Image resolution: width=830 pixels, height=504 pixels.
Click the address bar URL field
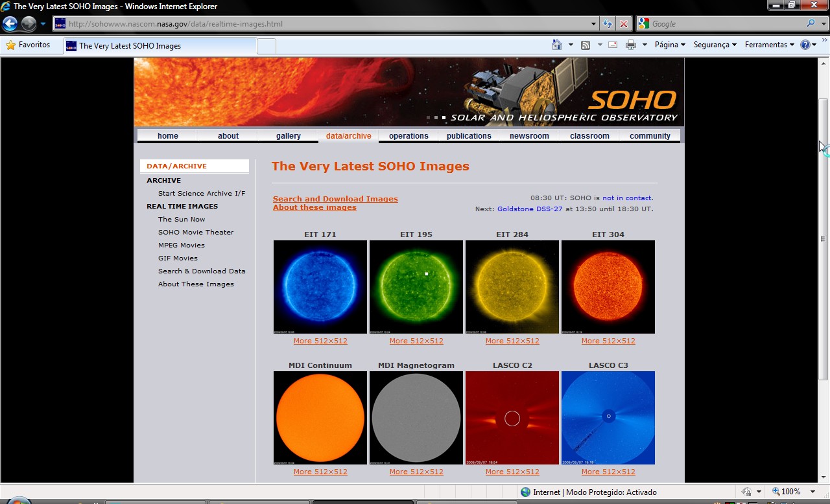click(321, 24)
